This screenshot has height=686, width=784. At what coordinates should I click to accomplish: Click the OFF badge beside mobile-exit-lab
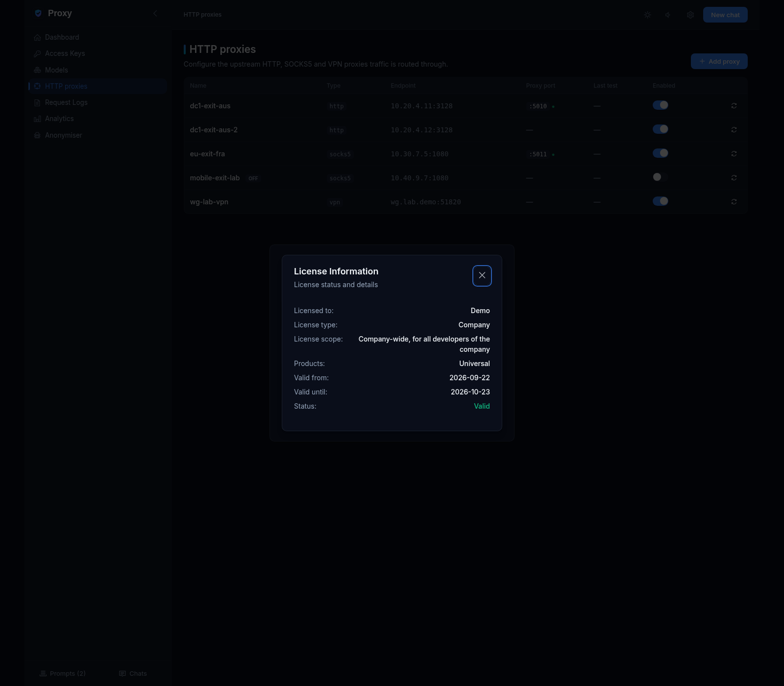253,178
